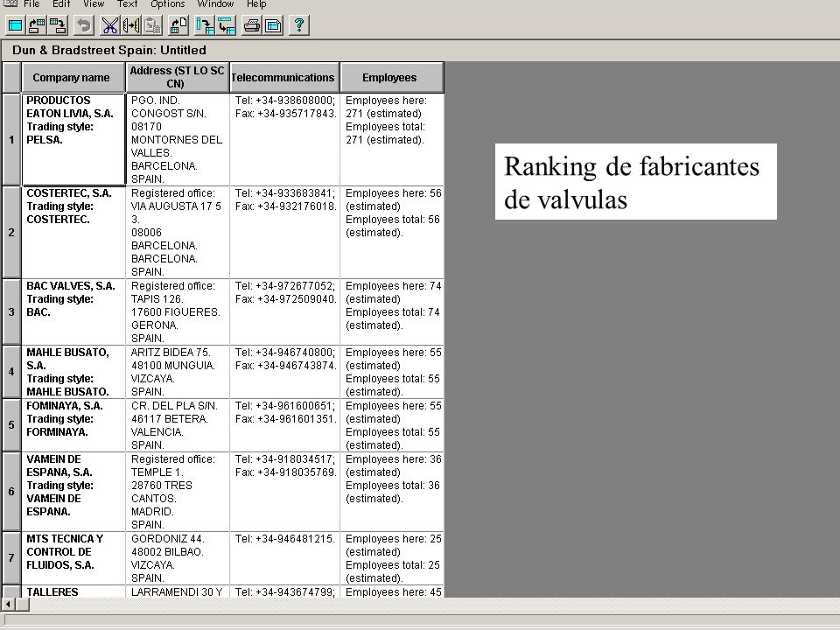Screen dimensions: 840x630
Task: Click the grayed undo arrow icon
Action: [84, 25]
